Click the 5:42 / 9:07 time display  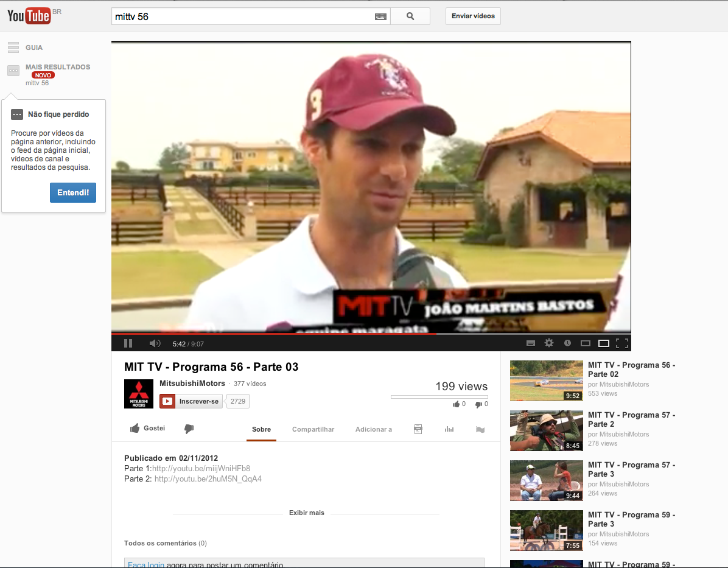tap(188, 344)
